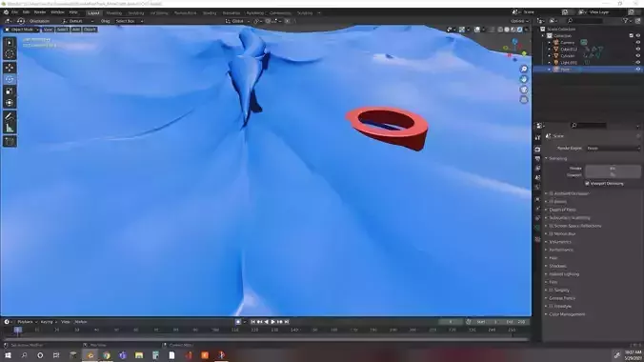Enable the Bloom checkbox
Image resolution: width=644 pixels, height=362 pixels.
point(552,201)
